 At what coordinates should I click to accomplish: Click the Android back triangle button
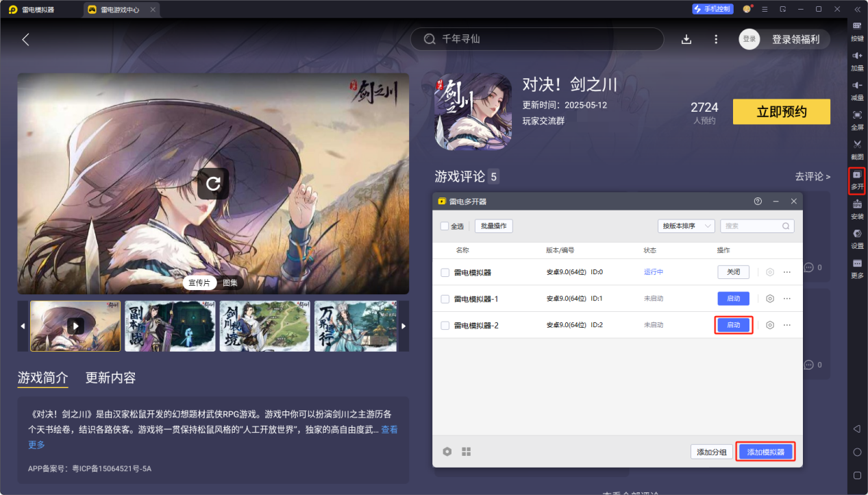[857, 428]
